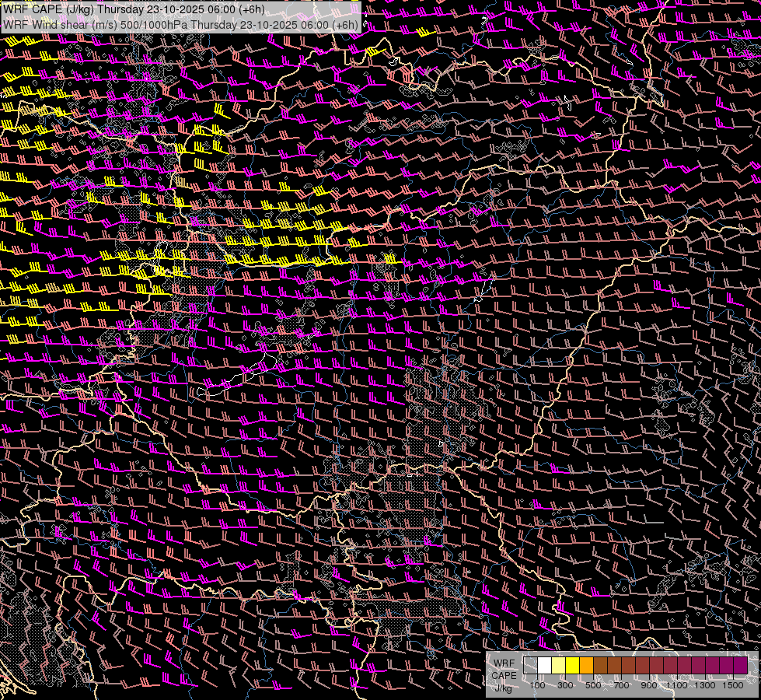The width and height of the screenshot is (761, 700).
Task: Click the 1300 value on the legend
Action: coord(705,685)
